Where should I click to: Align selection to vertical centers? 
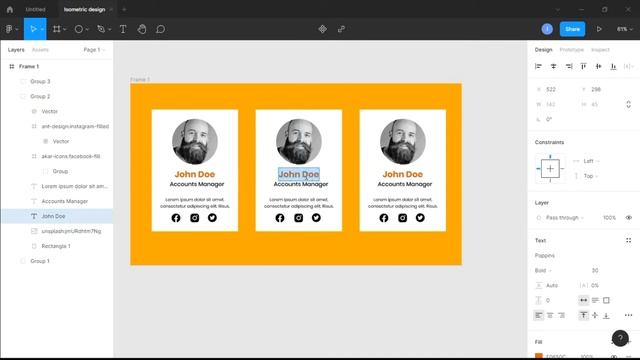598,66
